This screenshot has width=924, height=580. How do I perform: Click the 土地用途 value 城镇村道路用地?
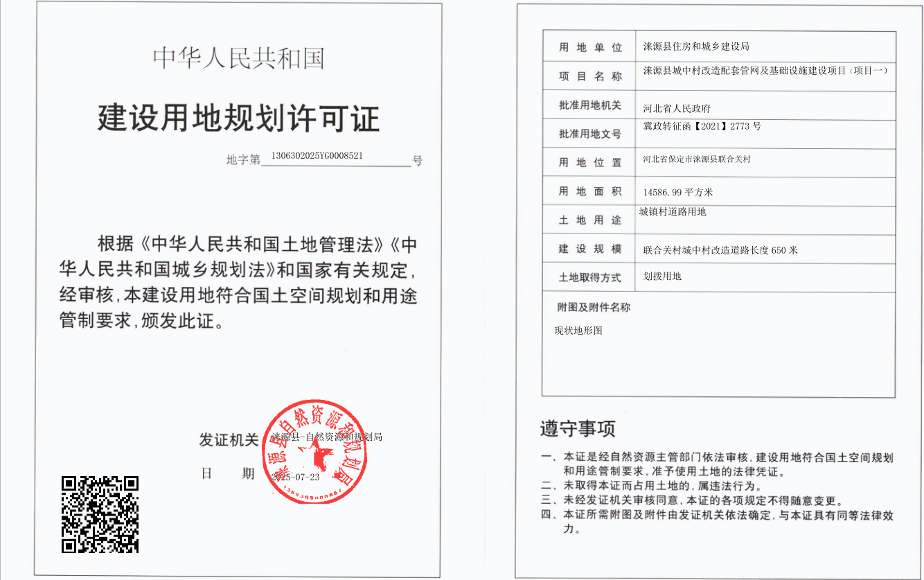point(672,212)
